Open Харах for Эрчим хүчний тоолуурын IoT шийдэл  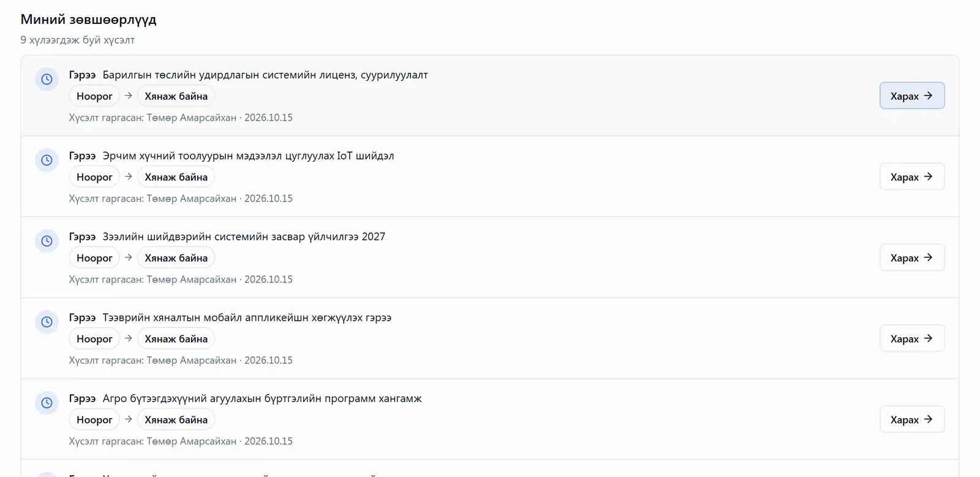pyautogui.click(x=912, y=177)
